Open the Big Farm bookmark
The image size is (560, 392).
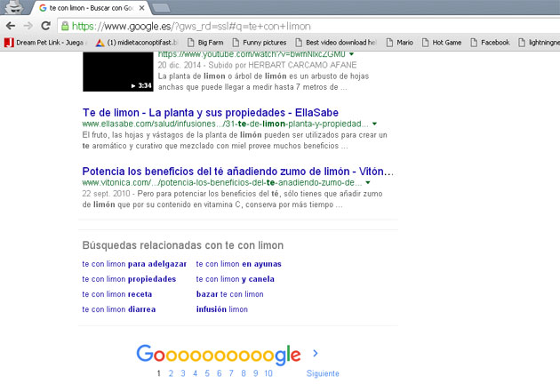click(205, 43)
